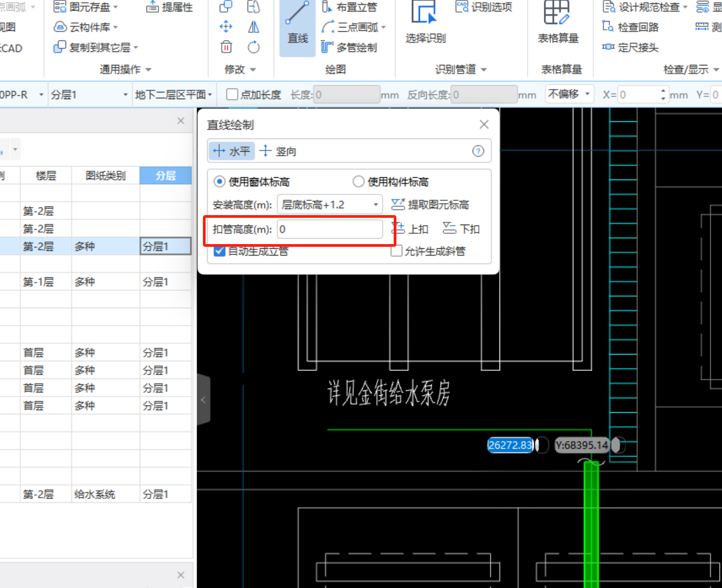
Task: Select the 删除 trash icon in 修改 panel
Action: coord(226,47)
